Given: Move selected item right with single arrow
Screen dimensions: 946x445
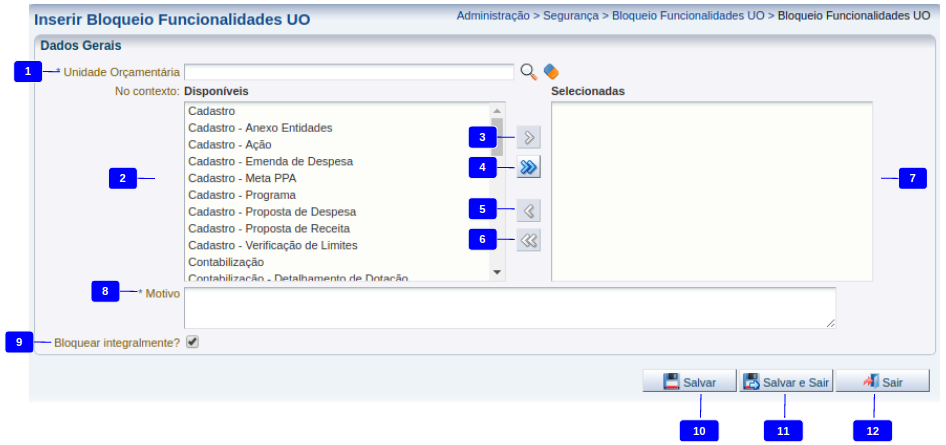Looking at the screenshot, I should pyautogui.click(x=529, y=138).
